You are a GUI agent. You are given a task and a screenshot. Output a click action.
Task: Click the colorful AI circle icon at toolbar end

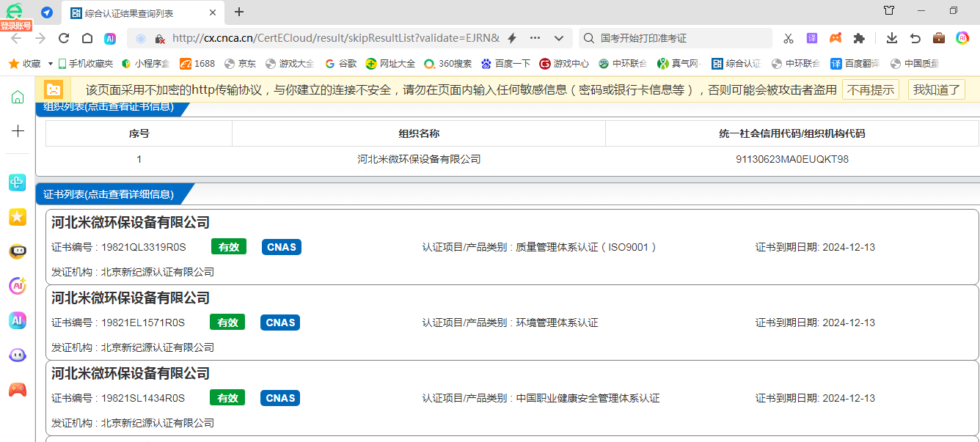tap(962, 38)
